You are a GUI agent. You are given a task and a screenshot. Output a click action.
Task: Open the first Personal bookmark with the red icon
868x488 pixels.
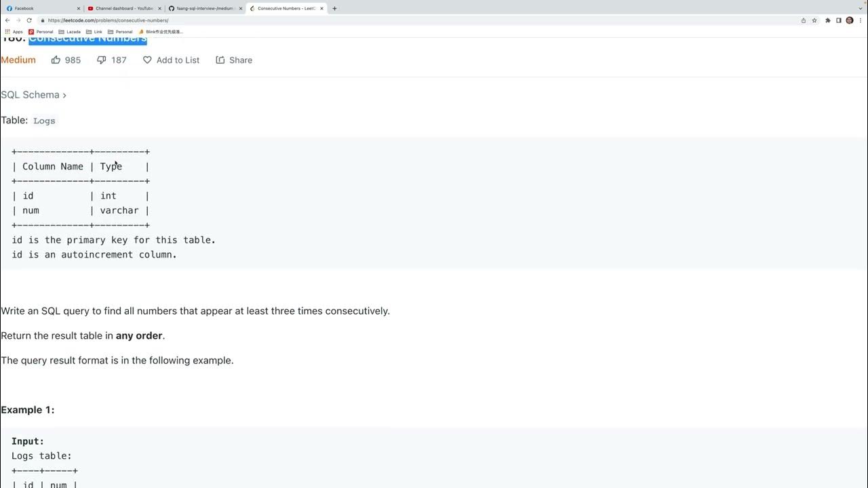pyautogui.click(x=41, y=32)
